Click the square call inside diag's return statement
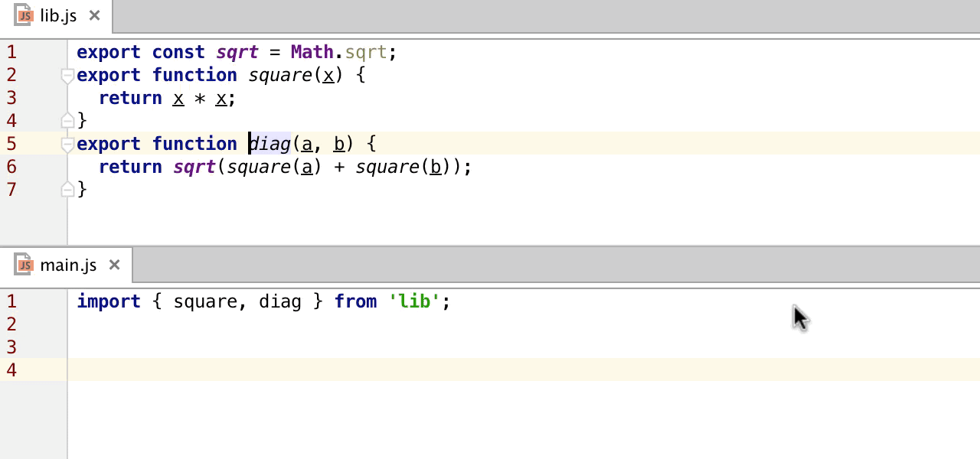 (x=258, y=166)
